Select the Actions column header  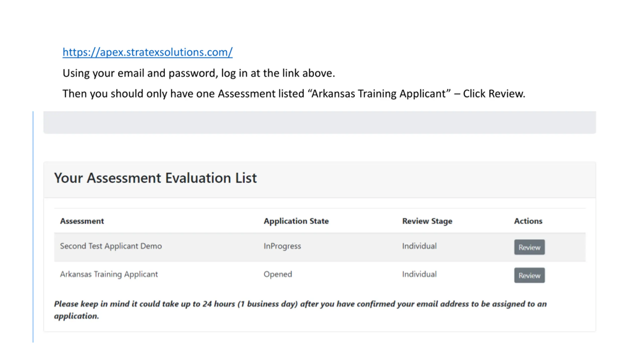click(x=528, y=221)
